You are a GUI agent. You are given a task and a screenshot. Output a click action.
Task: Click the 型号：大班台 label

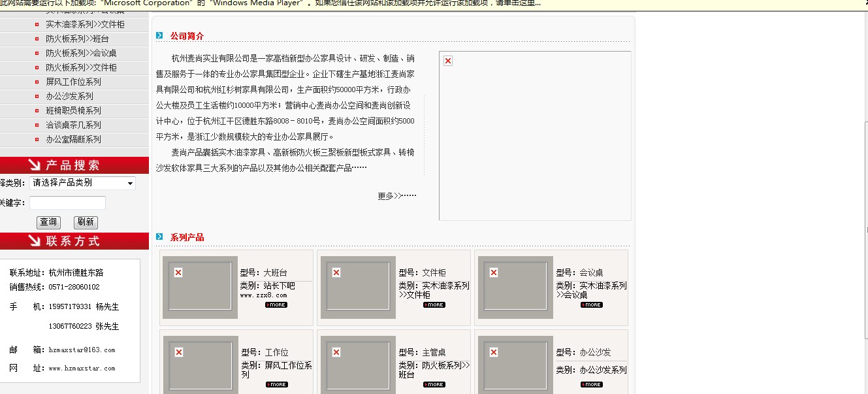coord(263,273)
